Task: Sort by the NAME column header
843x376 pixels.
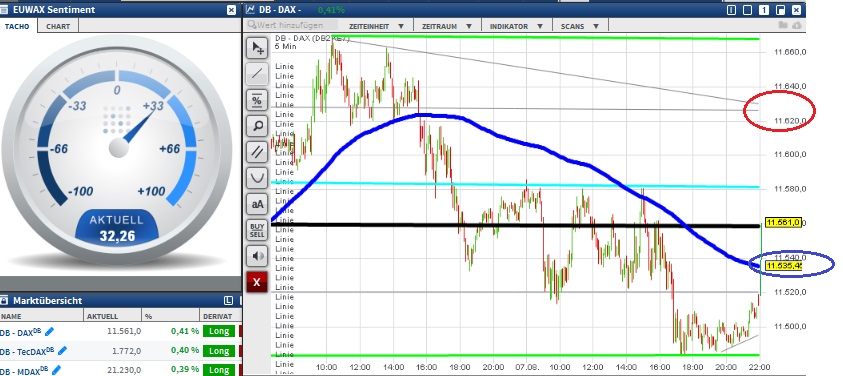Action: pos(42,316)
